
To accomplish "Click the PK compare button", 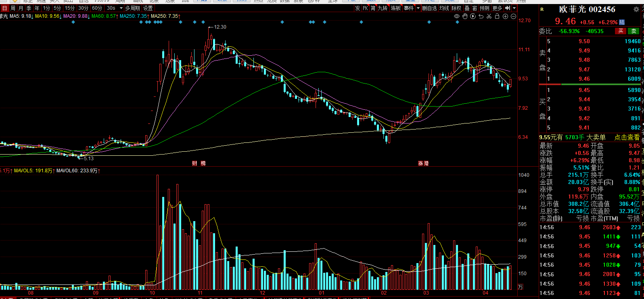I will click(365, 8).
